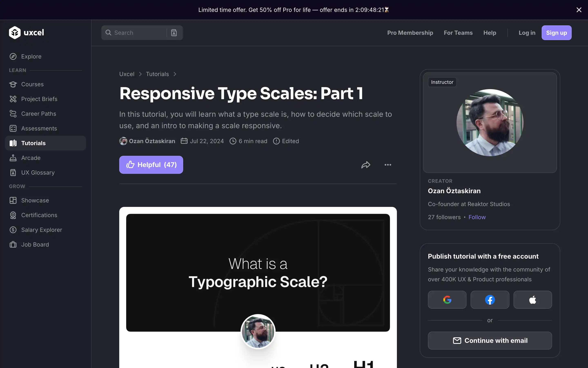
Task: Click the Typographic Scale cover image
Action: pos(258,273)
